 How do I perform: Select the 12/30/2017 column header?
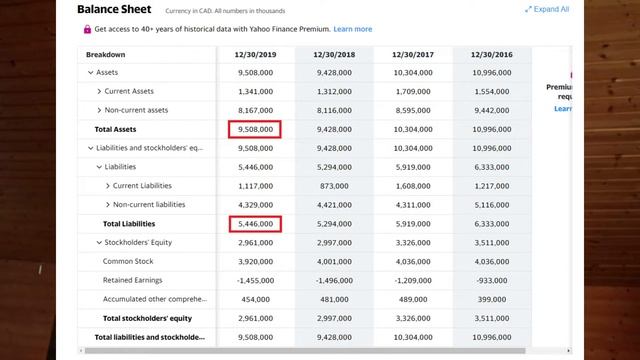(413, 54)
